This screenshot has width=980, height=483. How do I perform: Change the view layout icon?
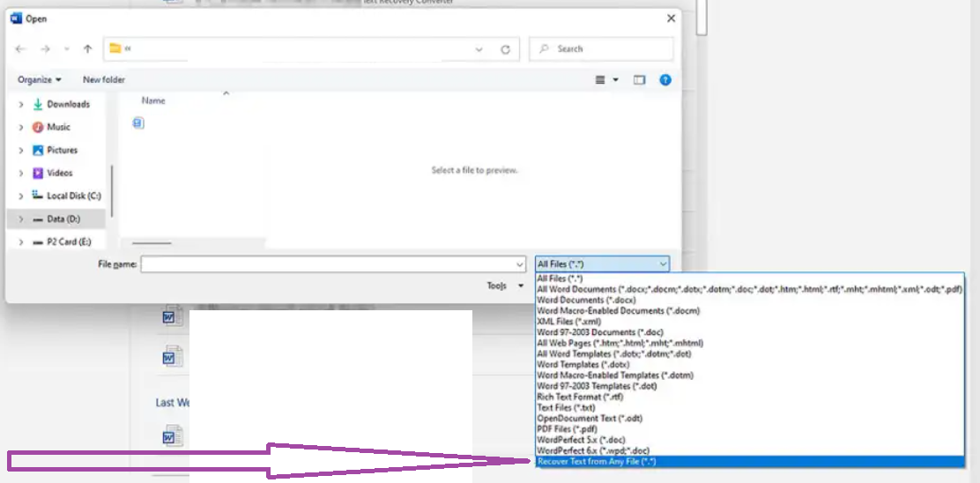click(x=600, y=80)
